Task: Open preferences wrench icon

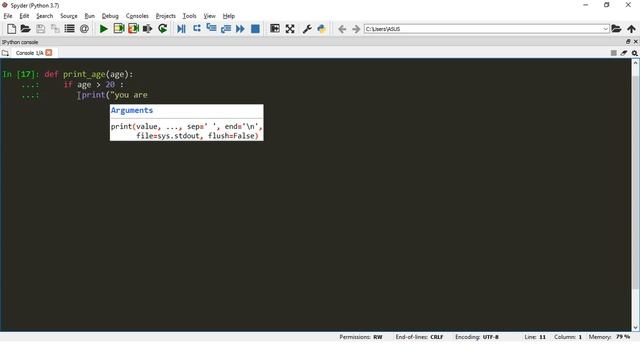Action: coord(307,29)
